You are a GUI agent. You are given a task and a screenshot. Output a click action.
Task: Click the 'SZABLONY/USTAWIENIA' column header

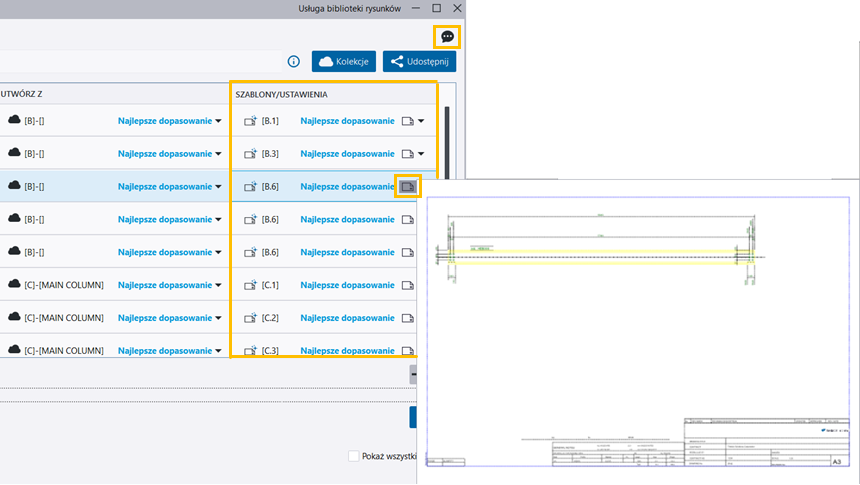click(281, 94)
